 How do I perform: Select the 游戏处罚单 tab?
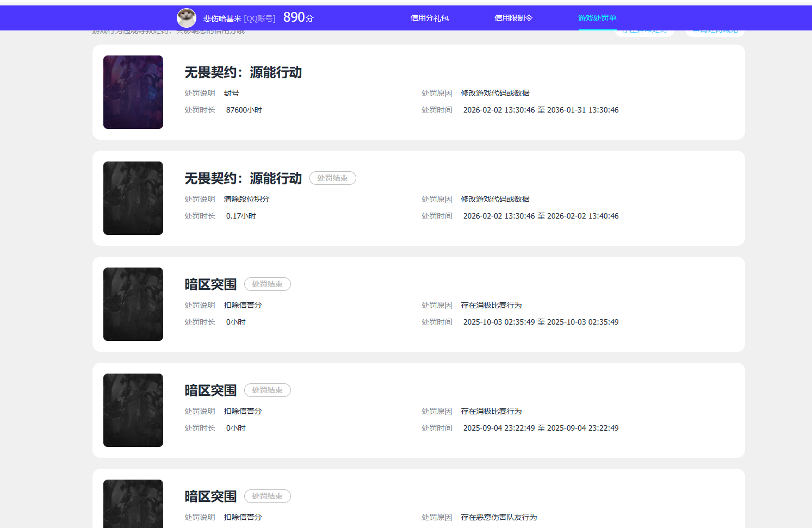(597, 17)
